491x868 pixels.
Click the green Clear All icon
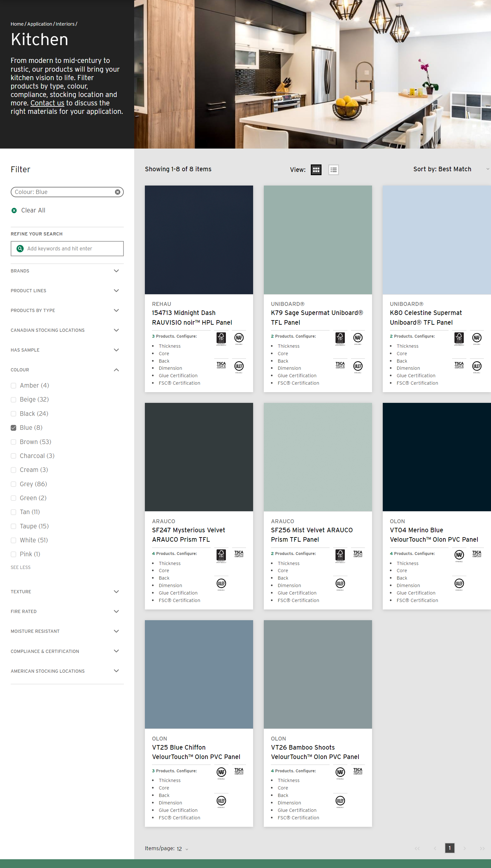tap(14, 211)
